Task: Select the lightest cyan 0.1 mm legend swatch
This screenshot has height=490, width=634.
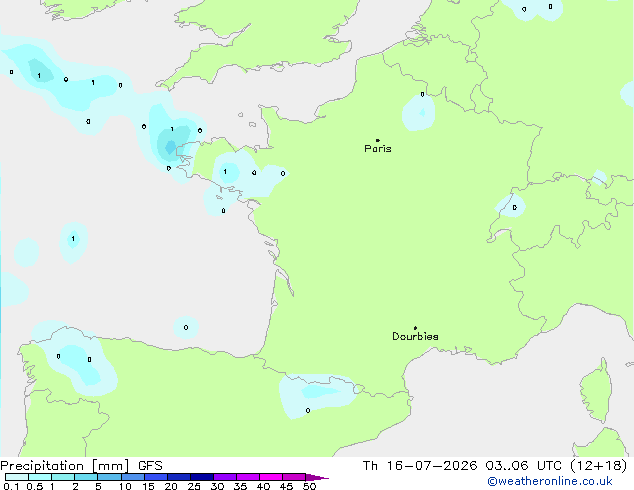Action: [17, 477]
